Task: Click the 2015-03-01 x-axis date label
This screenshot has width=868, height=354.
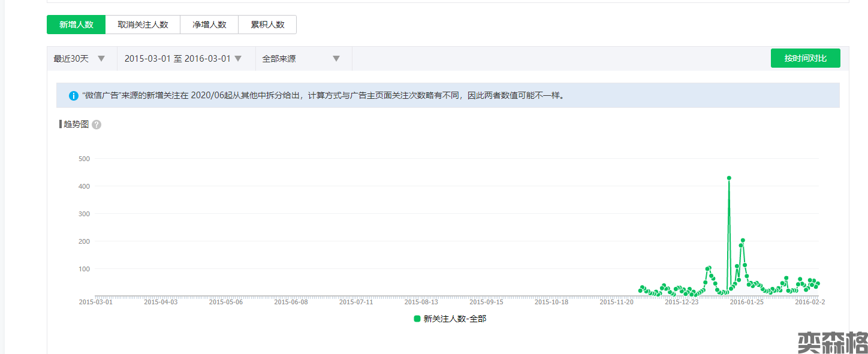Action: click(95, 302)
